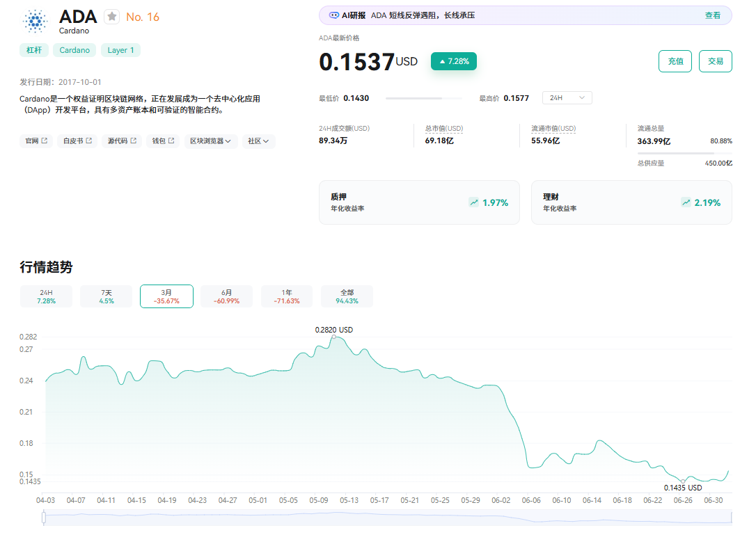Click the AI研报 banner text
756x544 pixels.
[x=423, y=15]
